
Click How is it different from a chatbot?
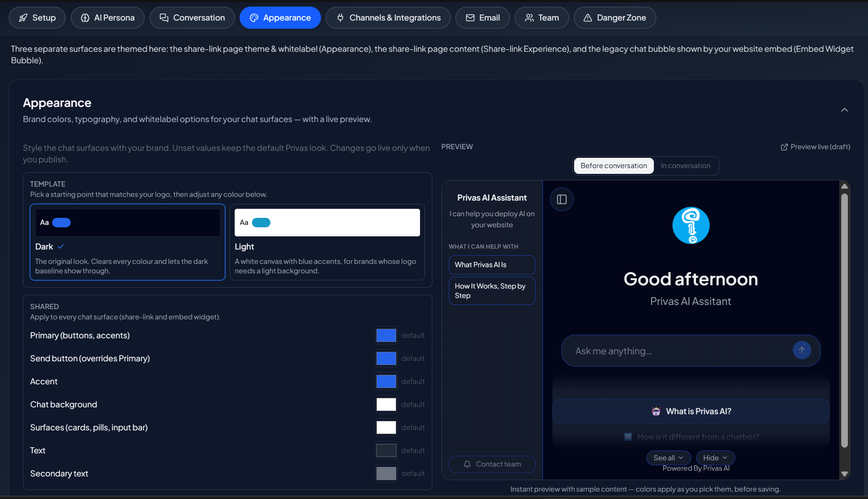click(x=691, y=437)
